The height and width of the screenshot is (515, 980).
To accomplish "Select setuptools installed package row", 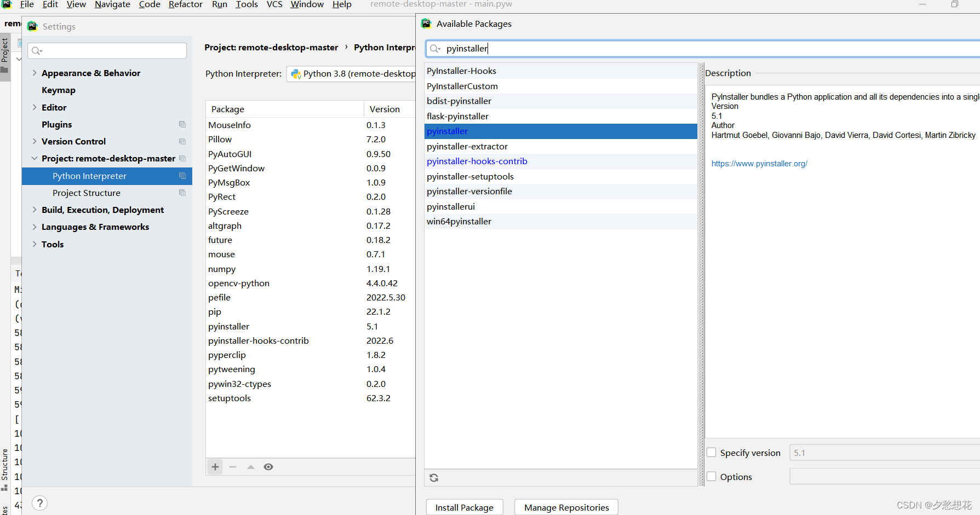I will click(311, 398).
